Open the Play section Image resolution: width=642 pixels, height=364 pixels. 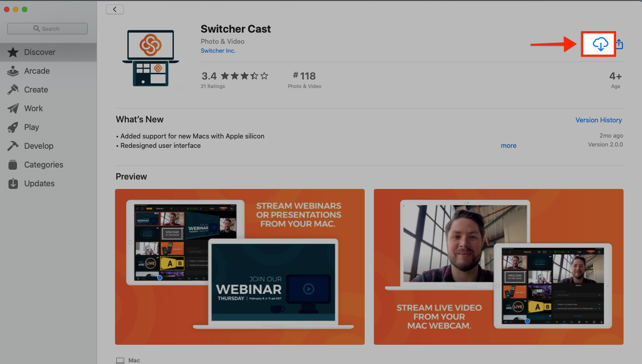pos(48,127)
